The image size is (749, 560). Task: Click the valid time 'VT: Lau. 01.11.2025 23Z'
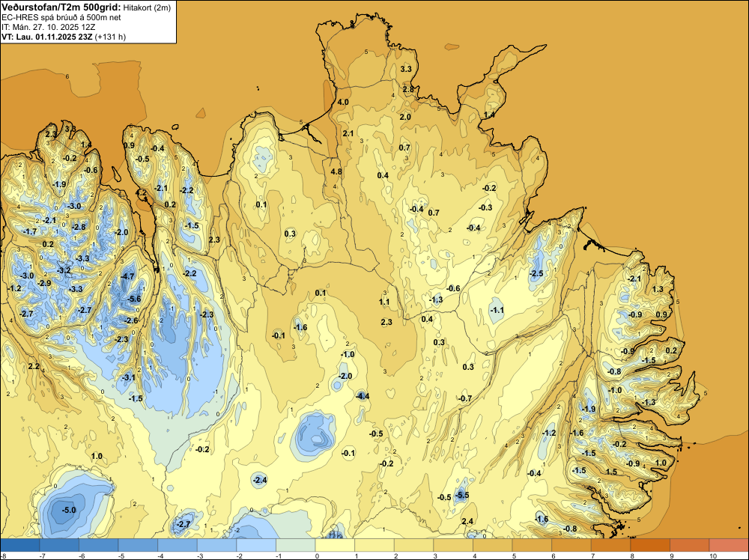pos(47,37)
